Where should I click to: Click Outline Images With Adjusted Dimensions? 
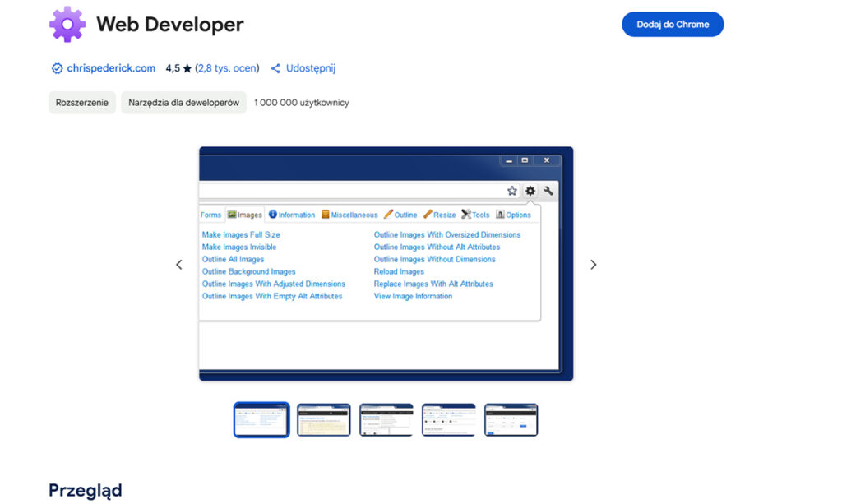click(273, 284)
